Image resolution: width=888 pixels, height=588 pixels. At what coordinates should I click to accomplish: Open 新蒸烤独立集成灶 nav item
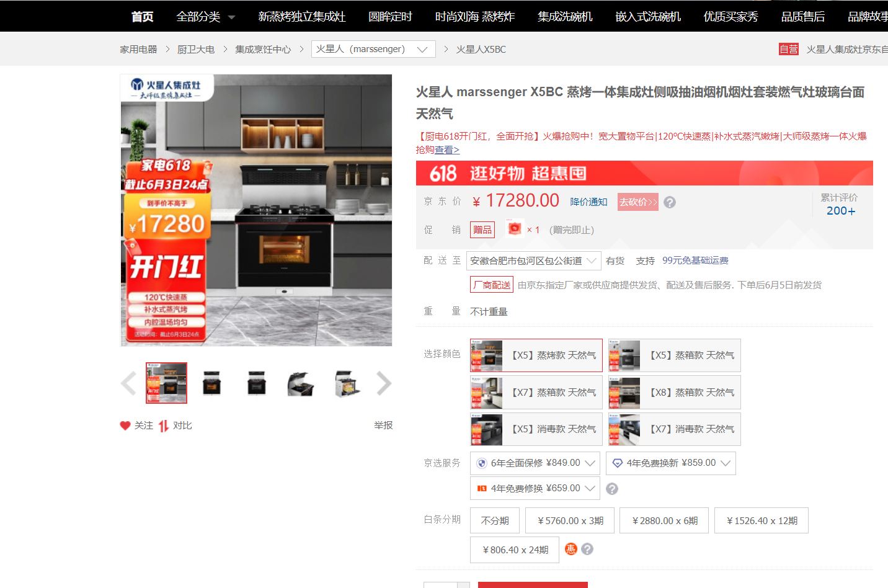[302, 17]
